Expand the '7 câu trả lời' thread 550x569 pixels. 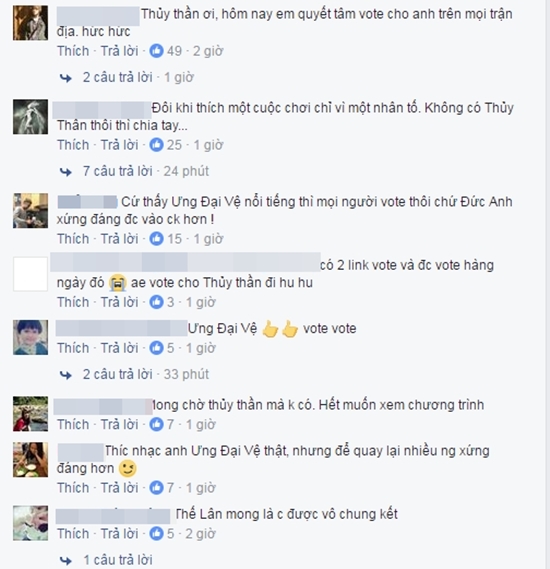point(117,171)
